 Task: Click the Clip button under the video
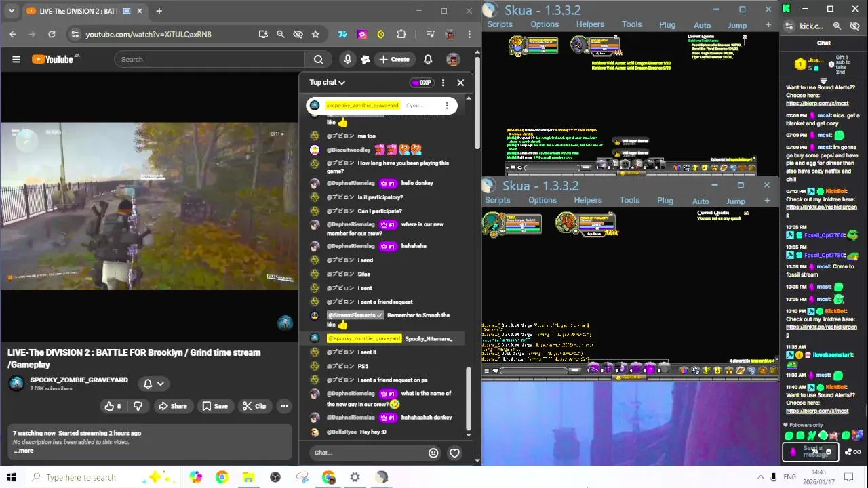[254, 406]
